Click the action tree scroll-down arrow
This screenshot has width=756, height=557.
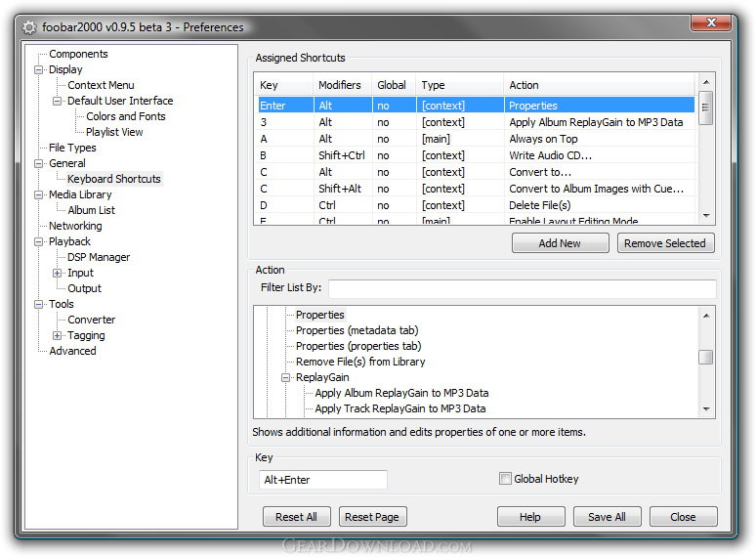click(x=706, y=408)
